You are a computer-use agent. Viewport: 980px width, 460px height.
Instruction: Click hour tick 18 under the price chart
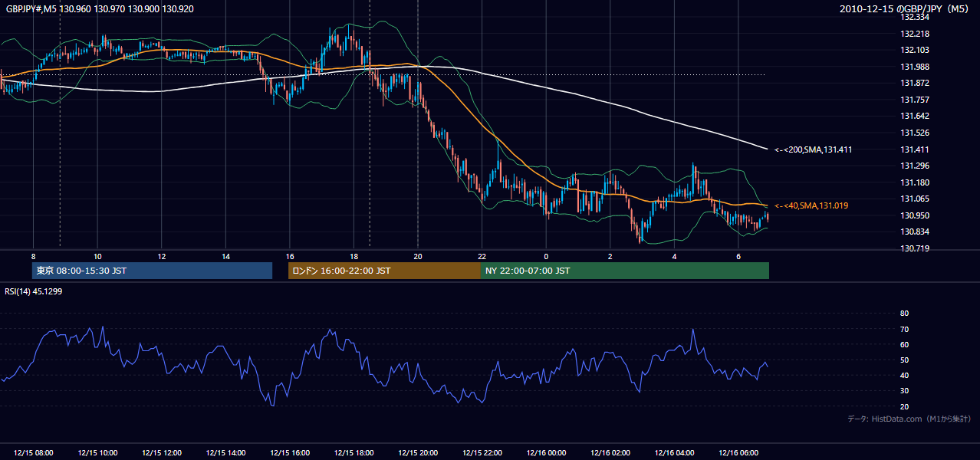[354, 256]
